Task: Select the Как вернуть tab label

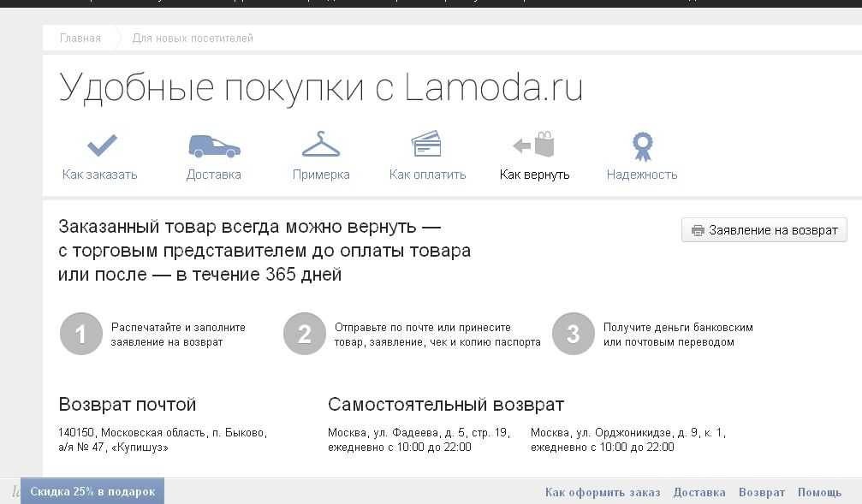Action: click(x=534, y=175)
